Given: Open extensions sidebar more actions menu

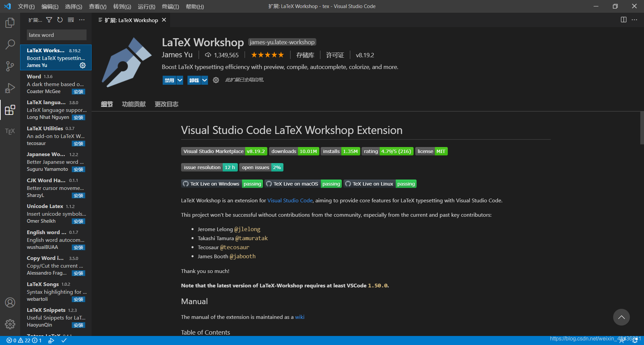Looking at the screenshot, I should click(82, 20).
